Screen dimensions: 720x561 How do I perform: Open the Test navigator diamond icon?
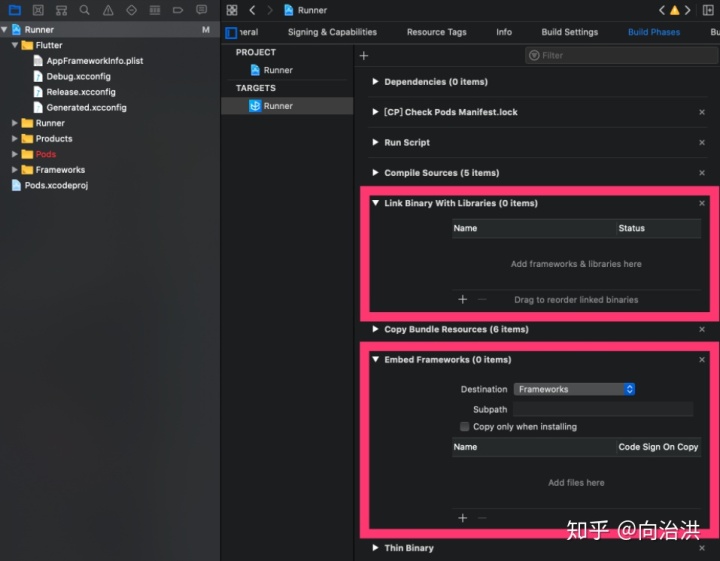pyautogui.click(x=131, y=10)
